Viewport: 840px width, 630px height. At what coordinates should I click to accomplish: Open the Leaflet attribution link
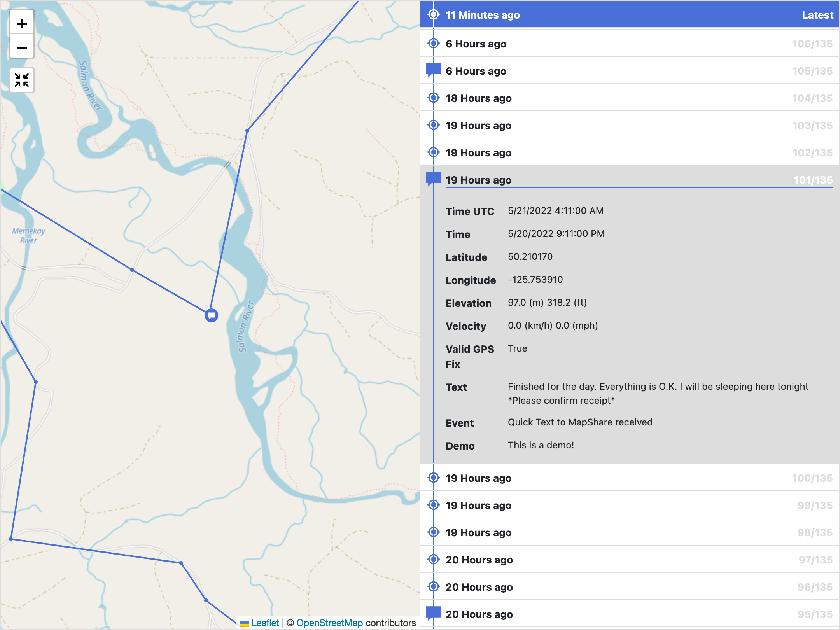pos(264,623)
